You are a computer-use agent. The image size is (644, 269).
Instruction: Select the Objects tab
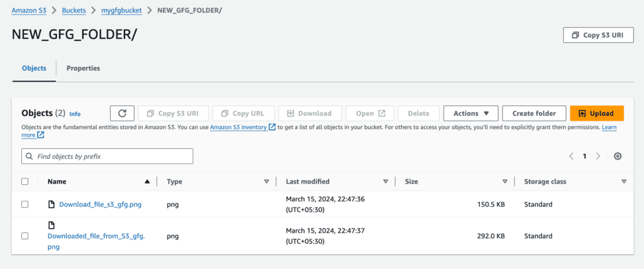[34, 68]
